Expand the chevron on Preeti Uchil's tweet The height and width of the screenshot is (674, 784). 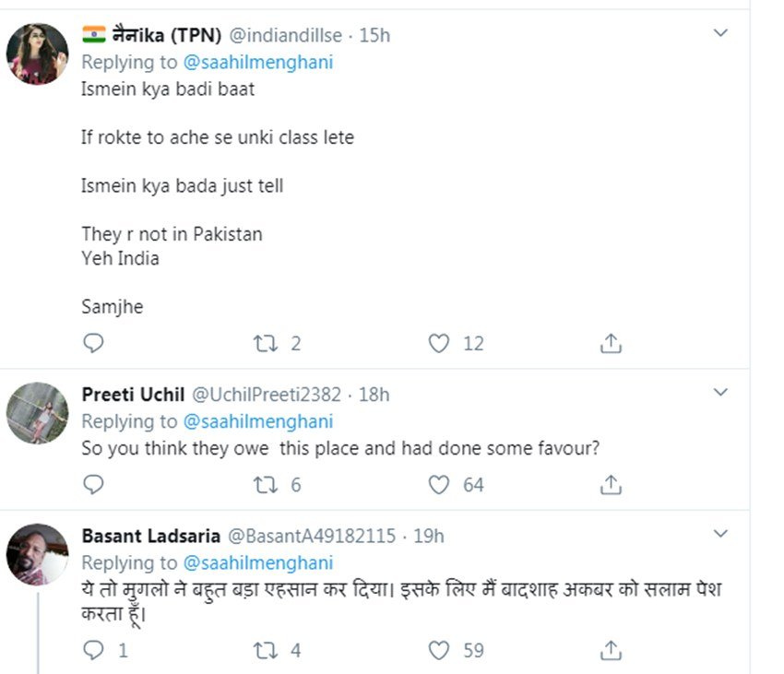coord(720,392)
